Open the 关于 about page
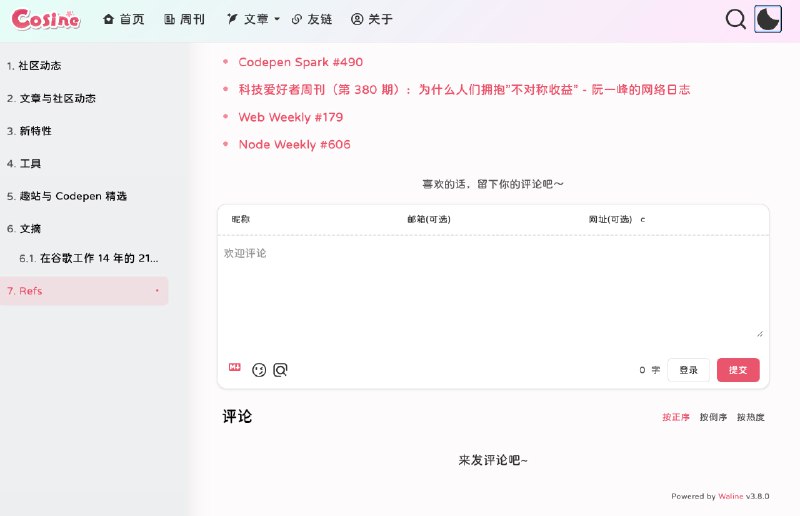Image resolution: width=800 pixels, height=516 pixels. (x=372, y=19)
